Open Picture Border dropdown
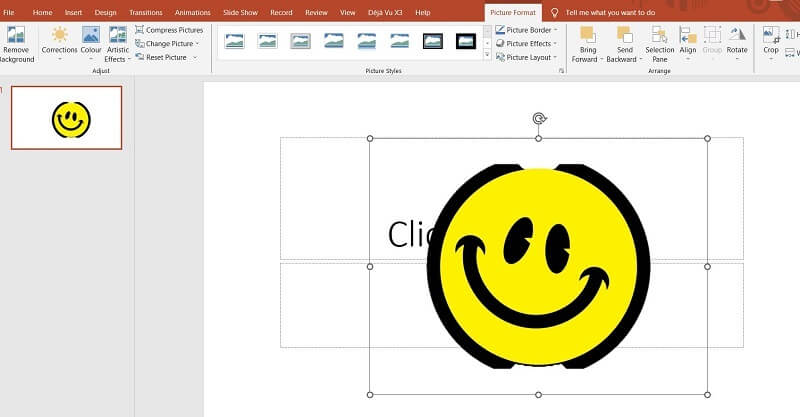 (x=526, y=30)
